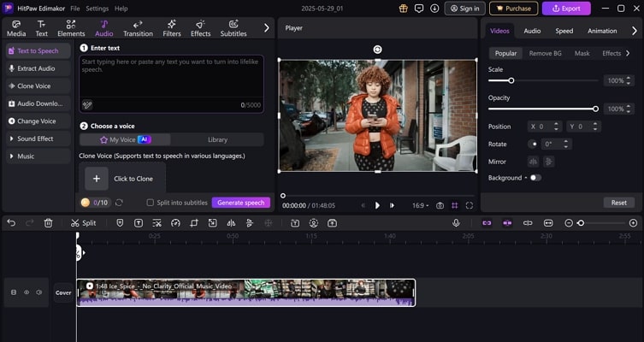Open the speed gauge tool in timeline toolbar
Screen dimensions: 644x342
[176, 223]
